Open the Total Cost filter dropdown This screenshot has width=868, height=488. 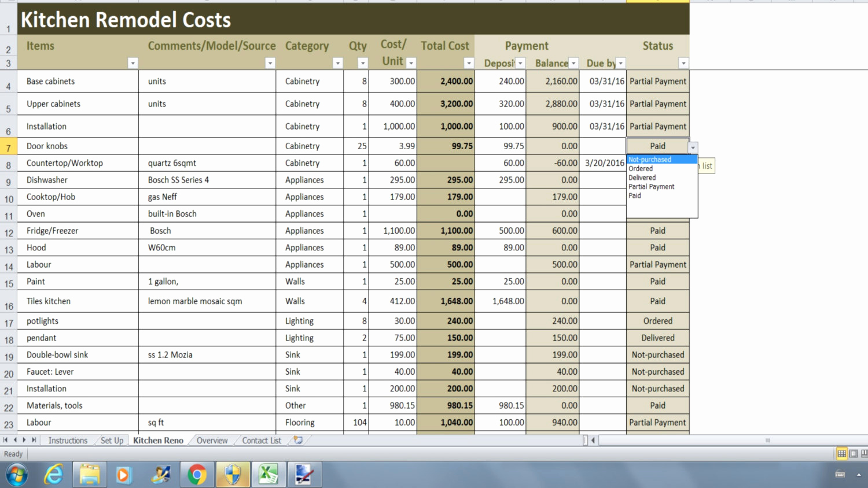click(469, 63)
